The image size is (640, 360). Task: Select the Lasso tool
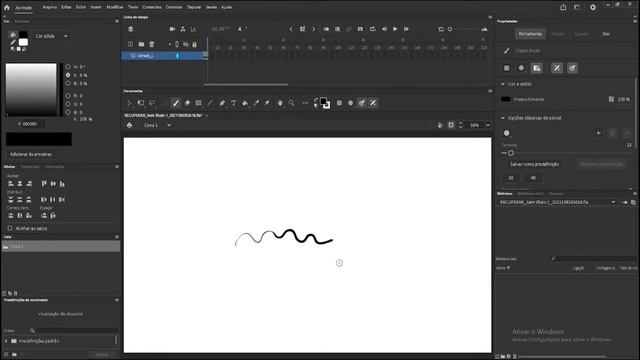pos(152,103)
